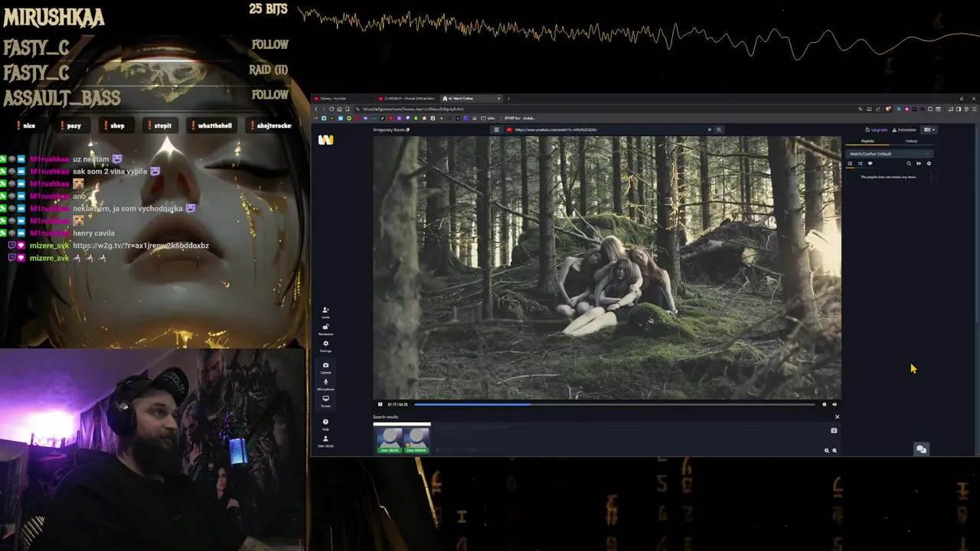Open the video player settings gear

point(825,404)
